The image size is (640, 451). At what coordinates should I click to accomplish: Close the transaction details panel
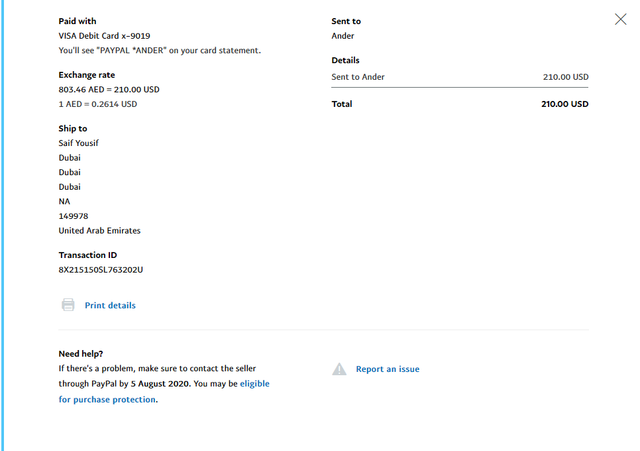(x=620, y=19)
